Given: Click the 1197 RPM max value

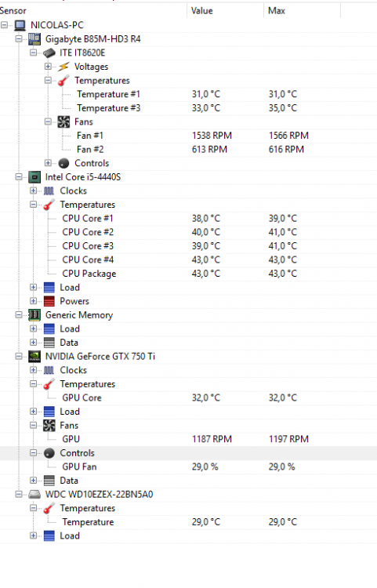Looking at the screenshot, I should click(x=288, y=439).
